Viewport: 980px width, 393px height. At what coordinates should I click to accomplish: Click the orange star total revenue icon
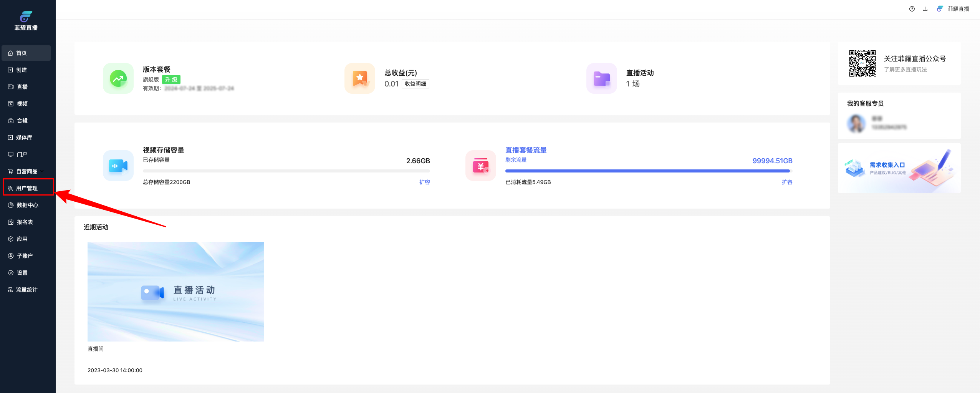tap(359, 78)
